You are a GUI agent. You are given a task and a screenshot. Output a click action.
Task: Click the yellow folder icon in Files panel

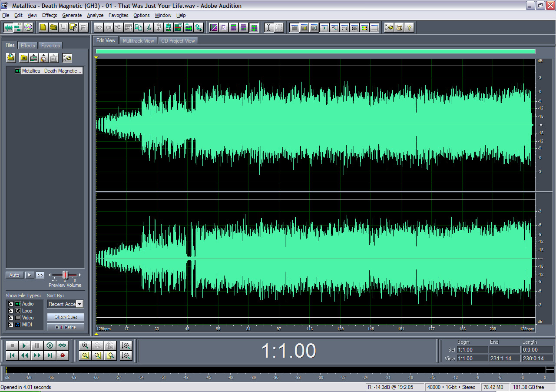[x=24, y=57]
